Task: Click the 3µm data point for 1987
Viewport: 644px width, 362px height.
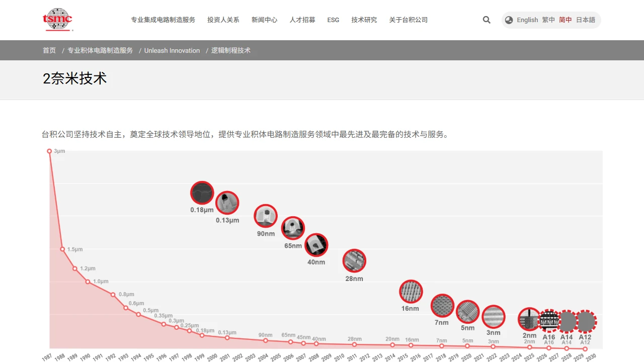Action: [x=49, y=151]
